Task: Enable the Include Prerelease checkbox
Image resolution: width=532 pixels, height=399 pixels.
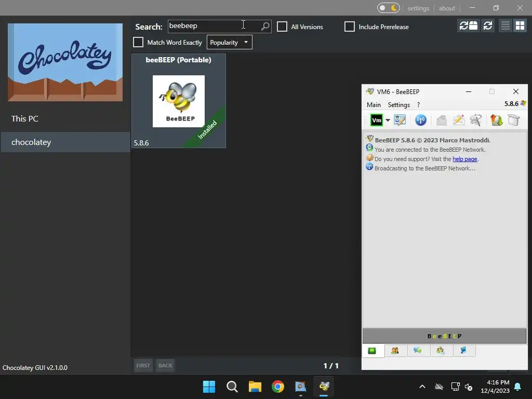Action: (x=350, y=26)
